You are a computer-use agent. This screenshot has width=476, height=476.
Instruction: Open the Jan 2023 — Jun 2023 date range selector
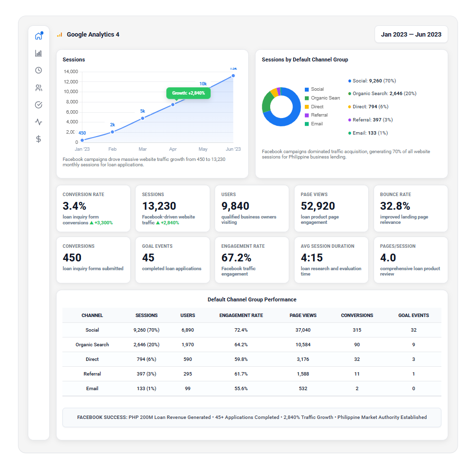pyautogui.click(x=411, y=35)
